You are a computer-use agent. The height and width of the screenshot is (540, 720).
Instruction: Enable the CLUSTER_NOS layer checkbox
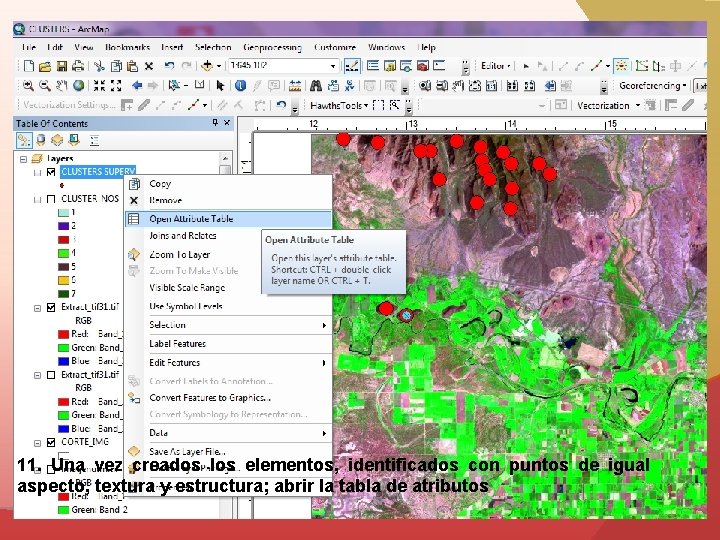click(x=51, y=199)
